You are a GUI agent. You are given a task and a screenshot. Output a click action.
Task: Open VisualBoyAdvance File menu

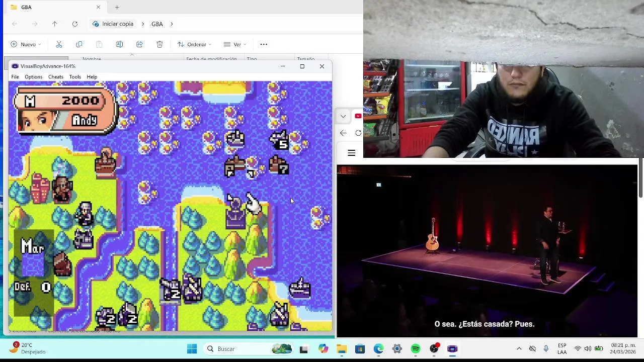click(15, 77)
